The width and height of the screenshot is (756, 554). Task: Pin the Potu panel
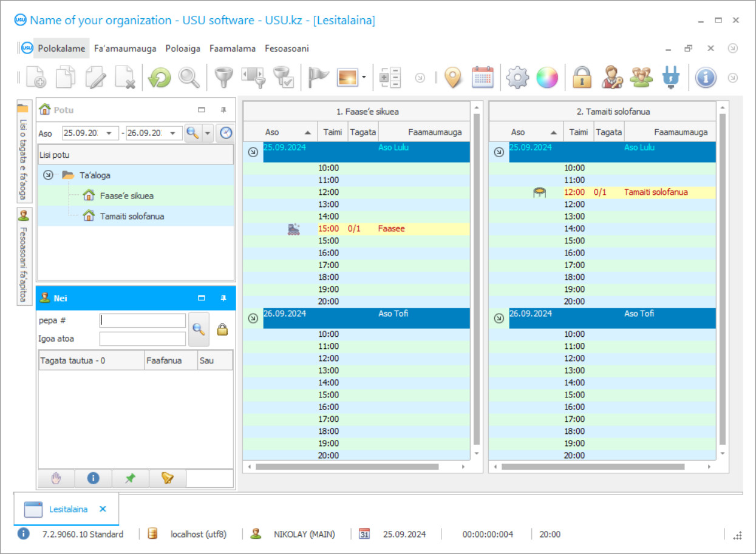[223, 110]
